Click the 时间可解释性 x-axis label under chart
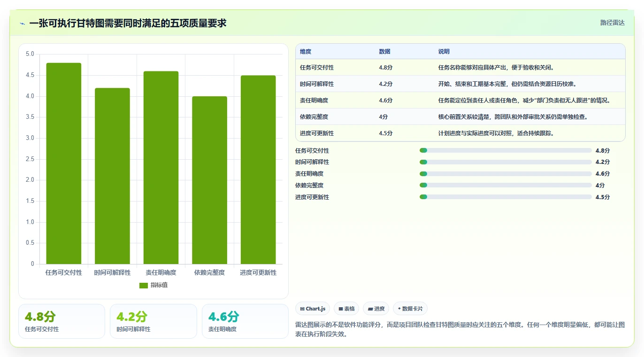This screenshot has height=357, width=644. pos(112,272)
